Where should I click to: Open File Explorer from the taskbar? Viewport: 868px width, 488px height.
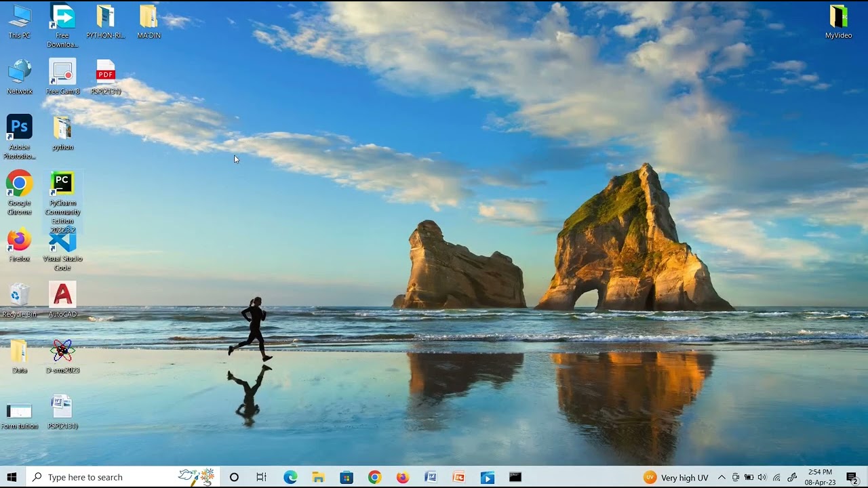click(x=318, y=477)
